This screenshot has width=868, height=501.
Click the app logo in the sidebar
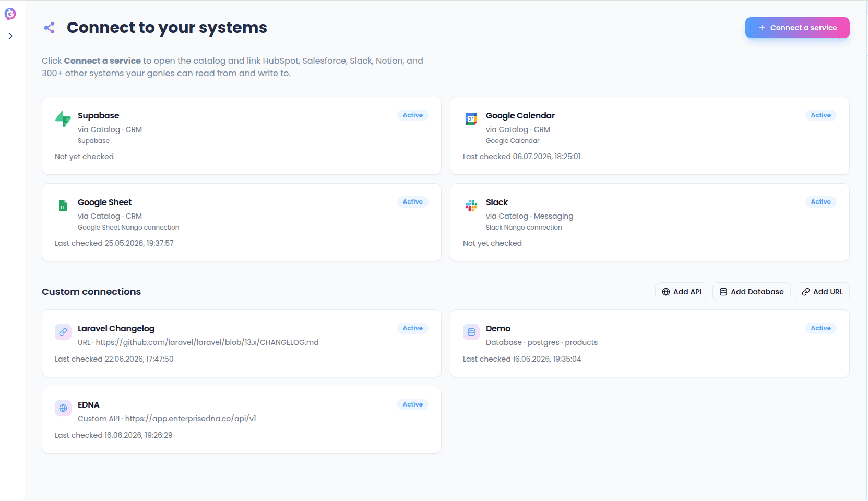[x=10, y=14]
